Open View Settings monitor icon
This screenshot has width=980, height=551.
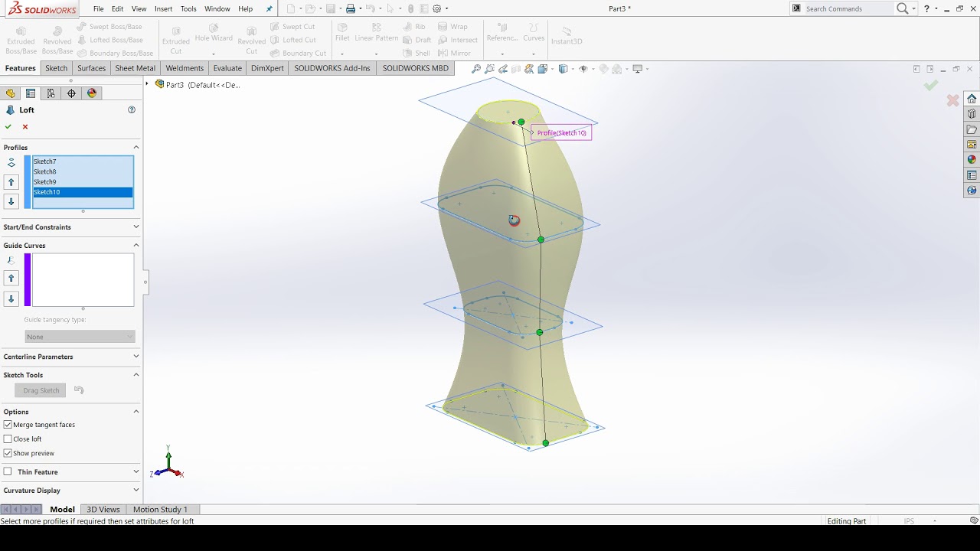click(638, 69)
